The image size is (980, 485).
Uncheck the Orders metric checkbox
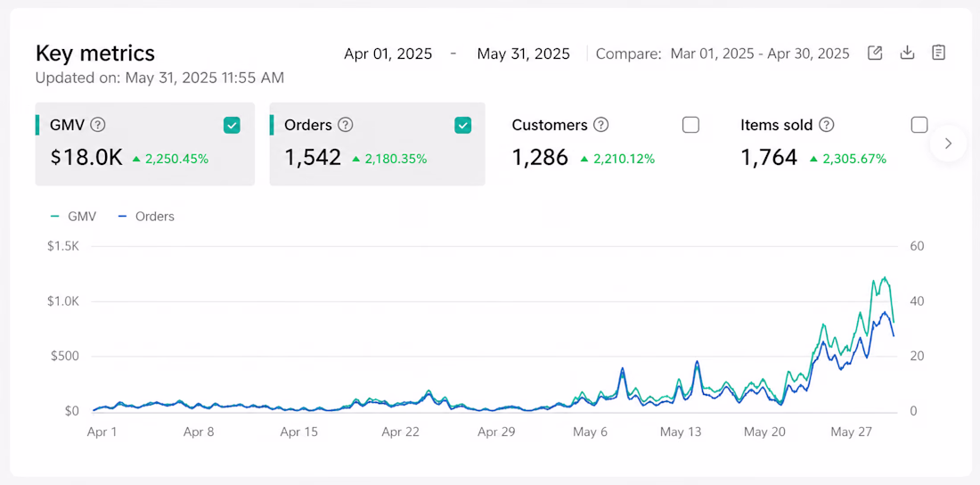[x=462, y=125]
